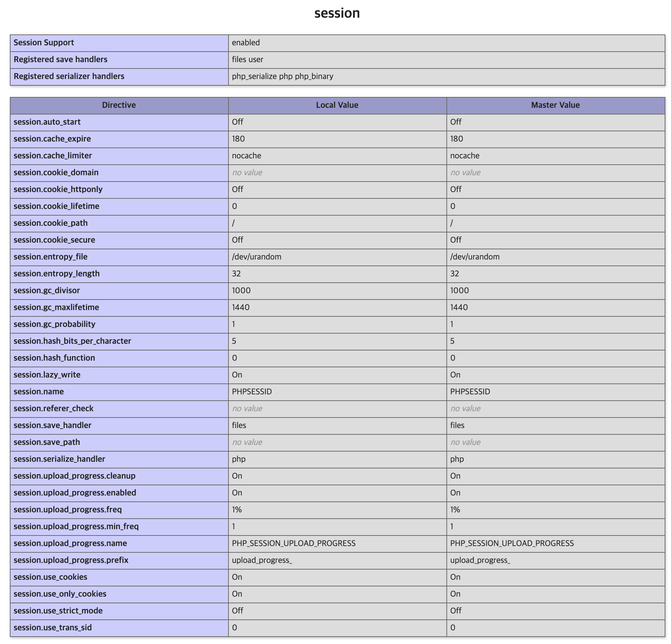The image size is (671, 644).
Task: Click the "Directive" column header
Action: pyautogui.click(x=119, y=105)
